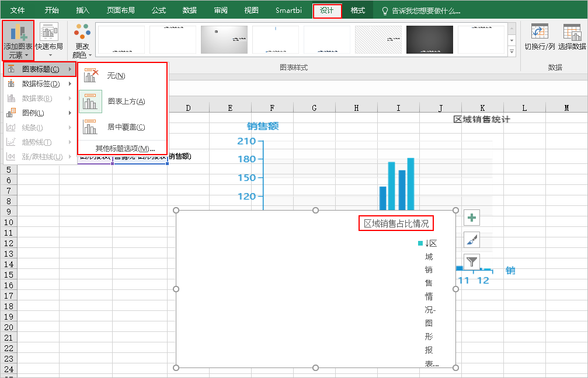Screen dimensions: 588x378
Task: Choose the None (无) chart title option
Action: [122, 76]
